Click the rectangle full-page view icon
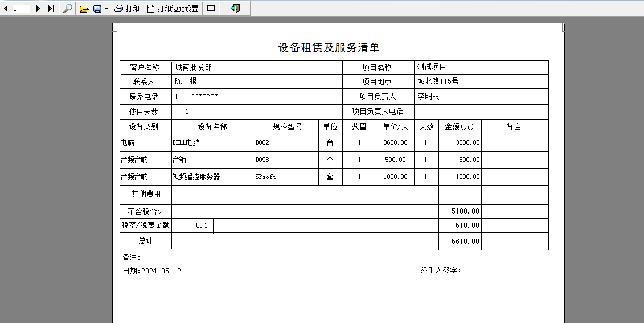This screenshot has height=323, width=644. (211, 9)
